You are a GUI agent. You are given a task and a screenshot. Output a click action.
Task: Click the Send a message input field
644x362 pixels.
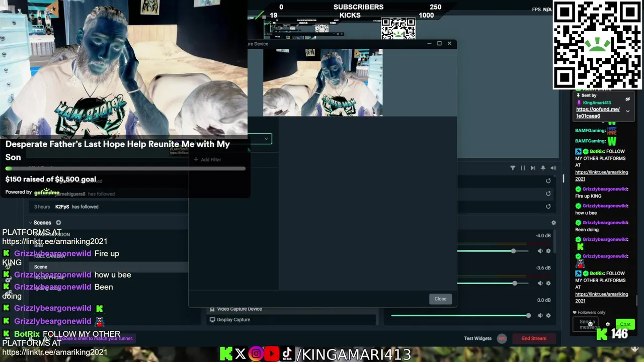point(586,324)
